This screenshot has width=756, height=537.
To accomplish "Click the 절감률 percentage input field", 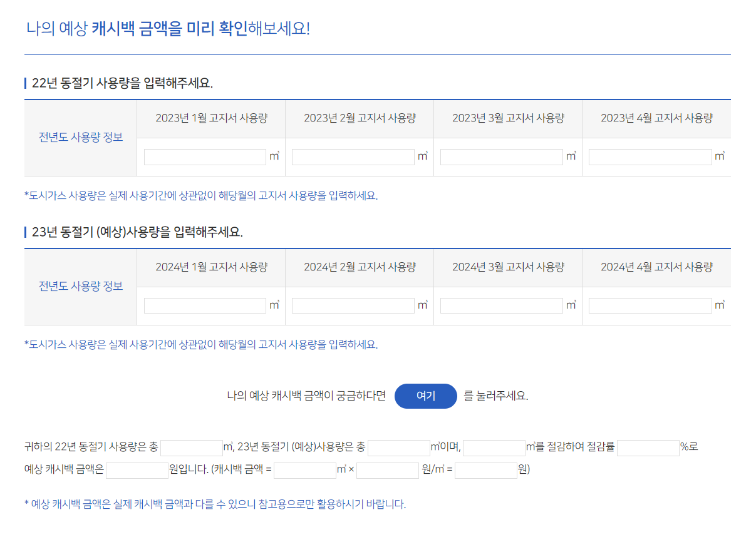I will 648,448.
